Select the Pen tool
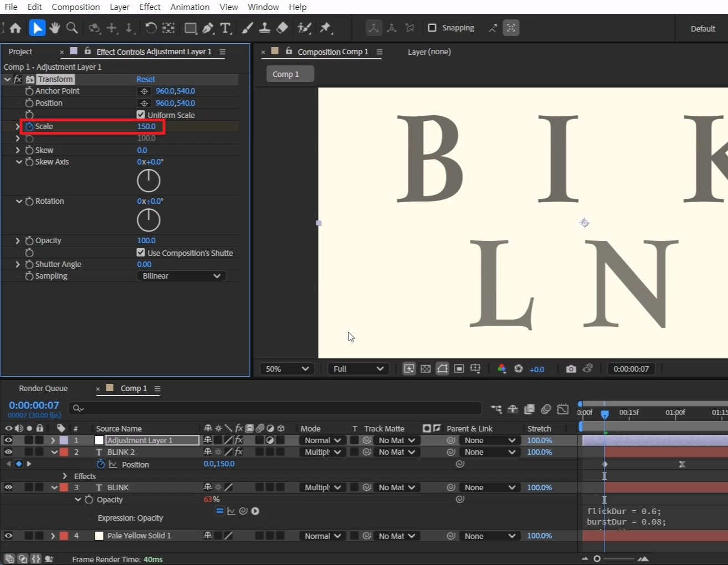 click(x=208, y=28)
